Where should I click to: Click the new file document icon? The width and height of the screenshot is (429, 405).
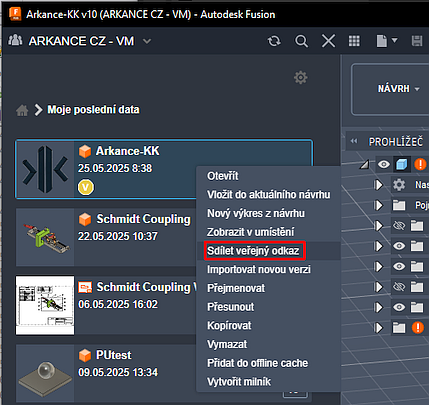tap(382, 41)
